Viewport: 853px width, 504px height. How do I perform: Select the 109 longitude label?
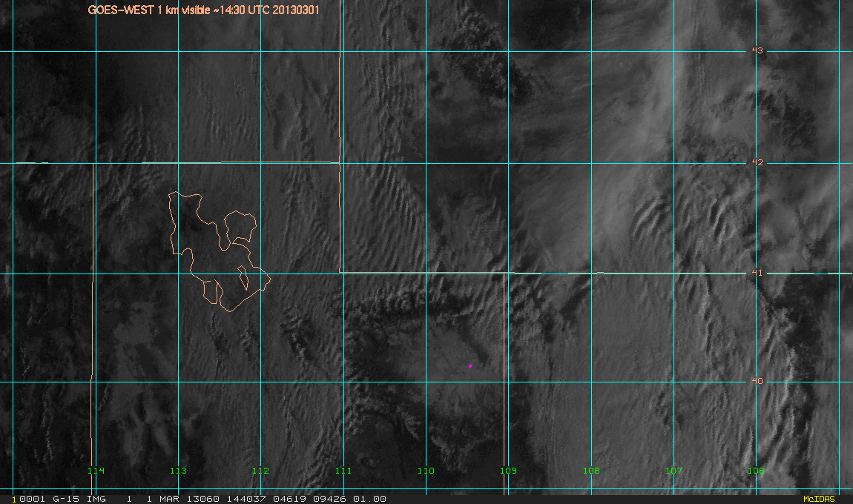coord(509,471)
